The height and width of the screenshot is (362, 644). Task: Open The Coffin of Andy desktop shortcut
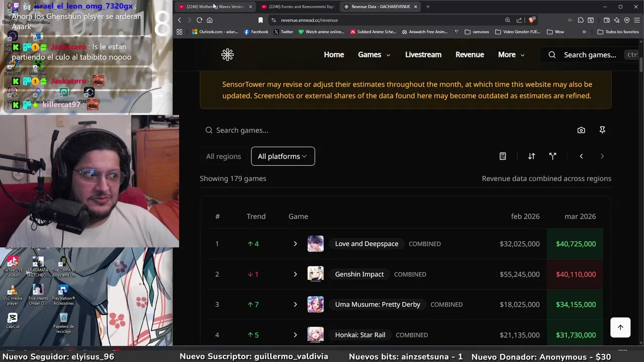click(x=63, y=266)
